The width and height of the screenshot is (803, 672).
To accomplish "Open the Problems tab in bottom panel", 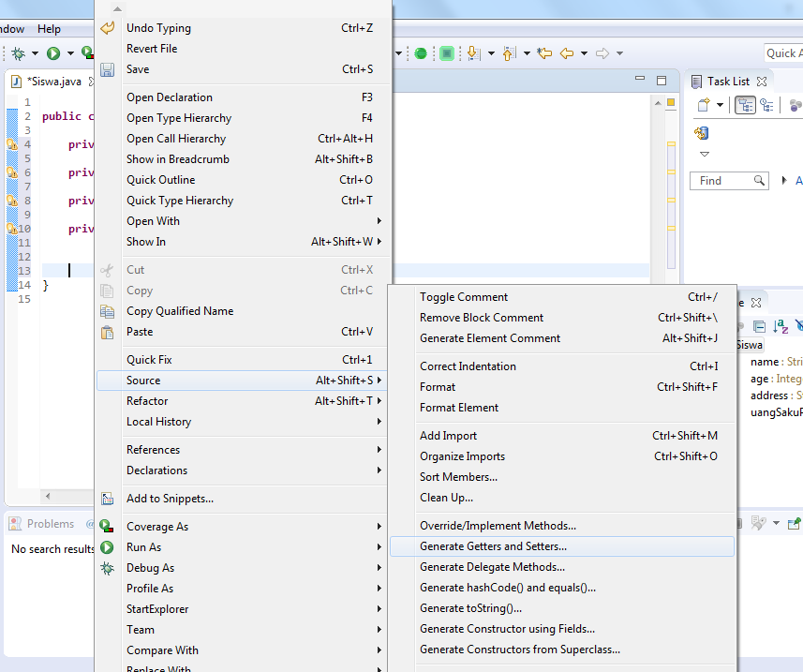I will (x=43, y=524).
